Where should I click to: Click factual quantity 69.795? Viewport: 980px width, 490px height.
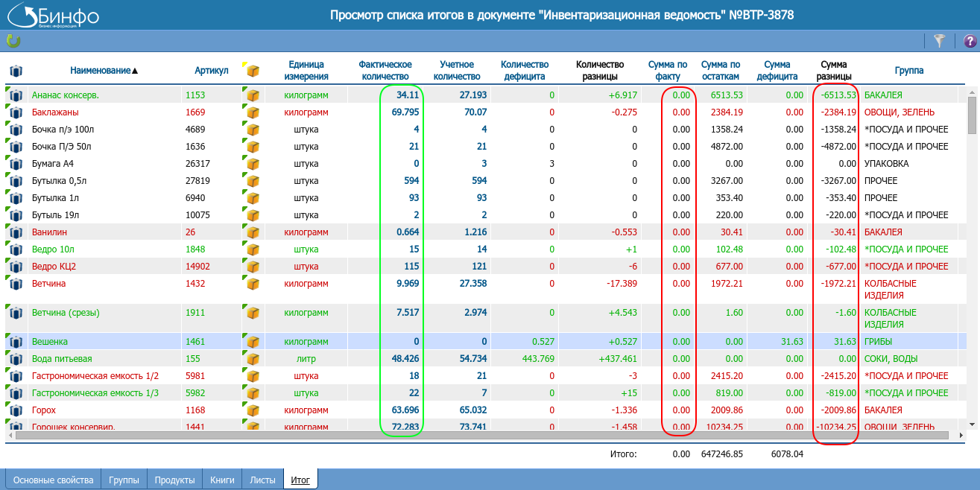coord(405,112)
